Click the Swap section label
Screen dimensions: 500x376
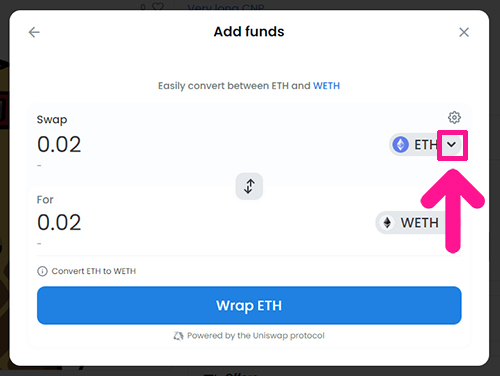coord(52,120)
